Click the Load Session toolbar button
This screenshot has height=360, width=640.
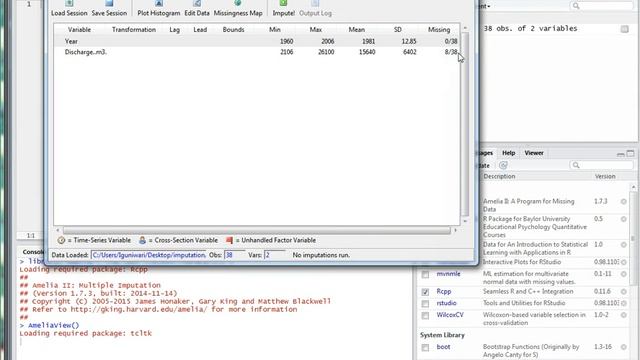(69, 8)
